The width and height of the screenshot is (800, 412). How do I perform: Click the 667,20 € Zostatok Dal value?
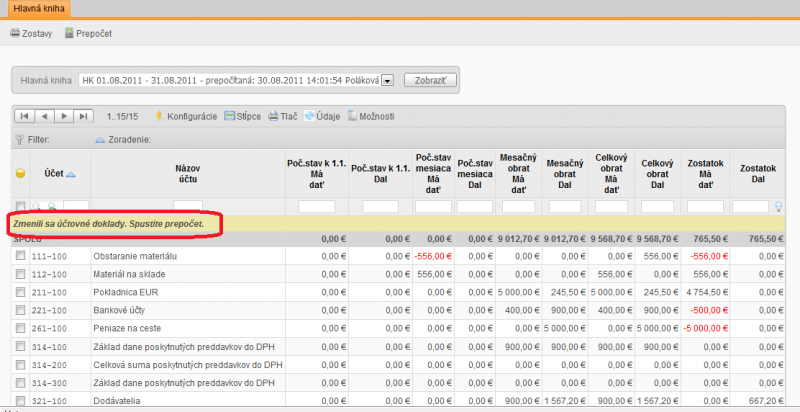767,401
